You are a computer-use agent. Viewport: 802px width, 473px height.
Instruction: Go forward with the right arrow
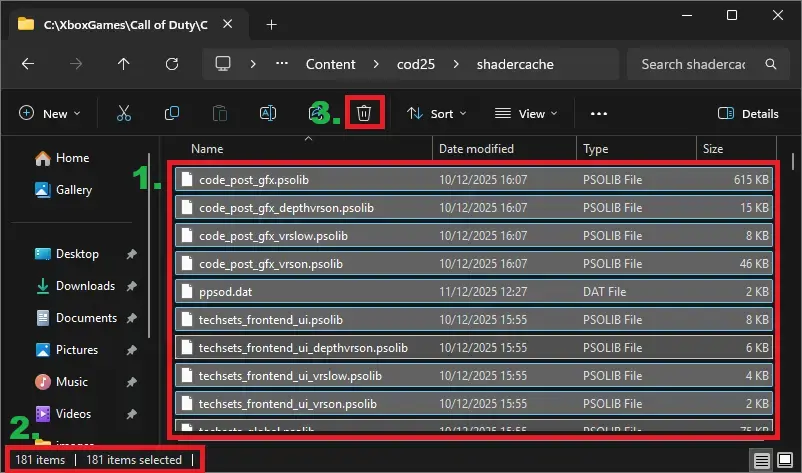76,64
